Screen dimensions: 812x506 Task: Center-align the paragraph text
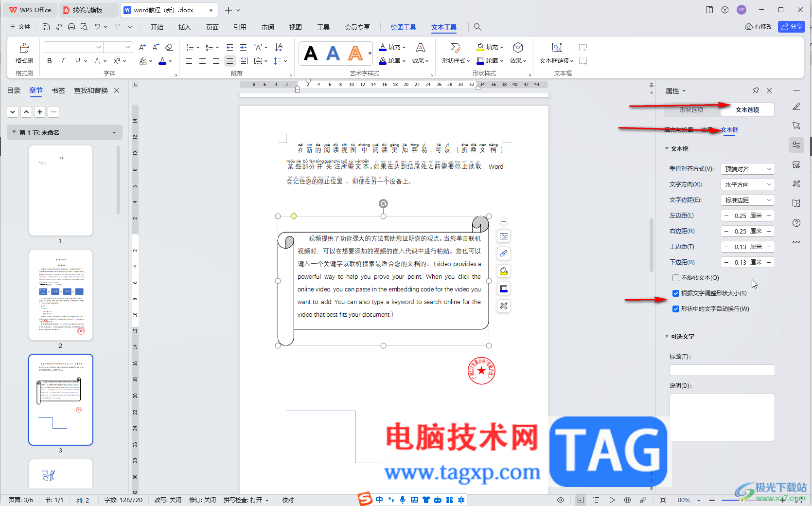point(202,61)
